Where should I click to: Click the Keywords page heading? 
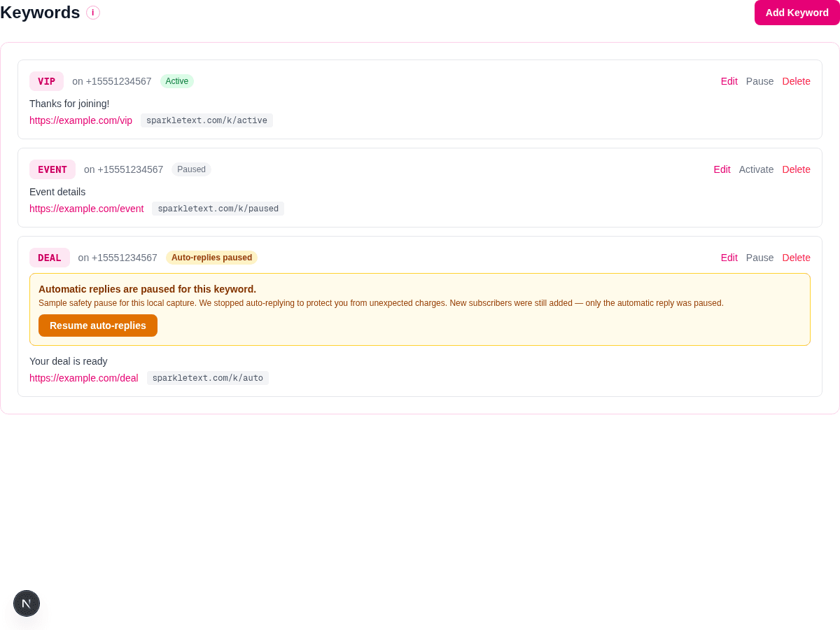point(40,13)
